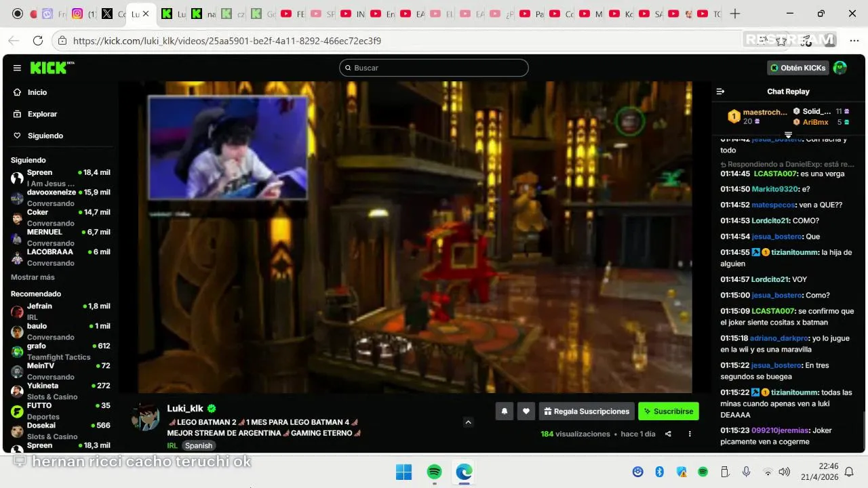Open the Kick hamburger sidebar menu

click(x=17, y=68)
